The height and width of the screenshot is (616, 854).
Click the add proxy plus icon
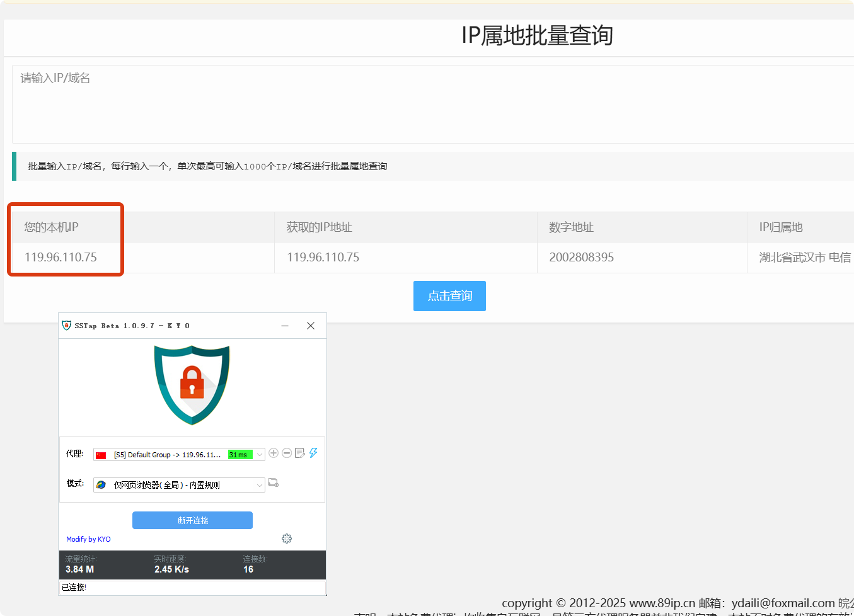[x=274, y=453]
